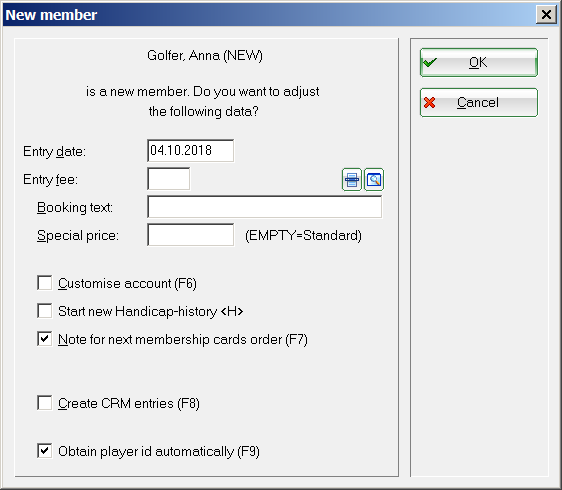Disable Obtain player id automatically (F9)
This screenshot has width=562, height=490.
click(x=44, y=451)
